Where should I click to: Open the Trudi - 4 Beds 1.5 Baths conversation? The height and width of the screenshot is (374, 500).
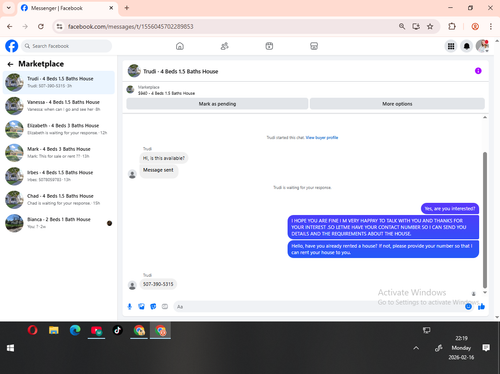(x=59, y=82)
